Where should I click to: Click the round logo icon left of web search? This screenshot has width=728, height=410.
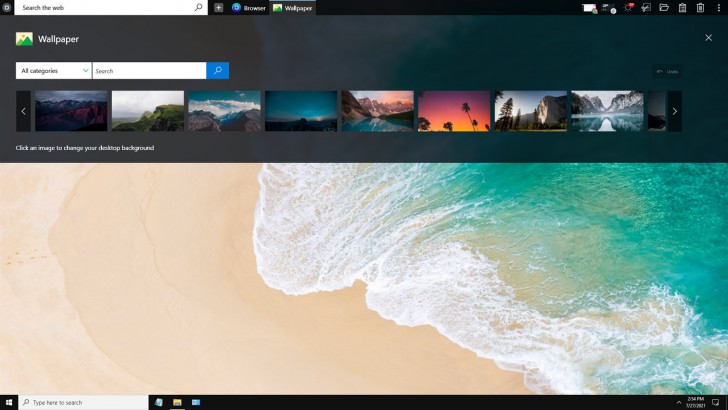click(6, 7)
